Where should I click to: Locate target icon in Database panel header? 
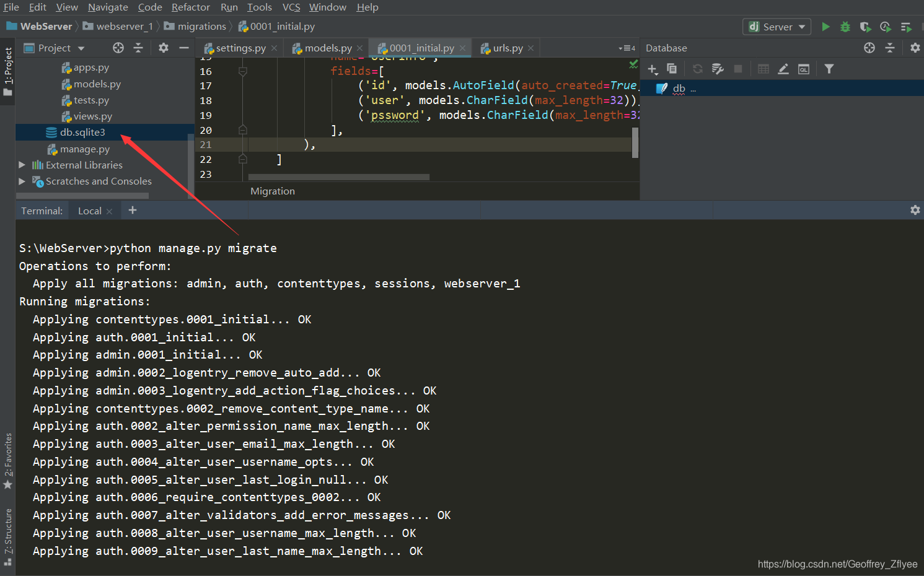[x=869, y=48]
